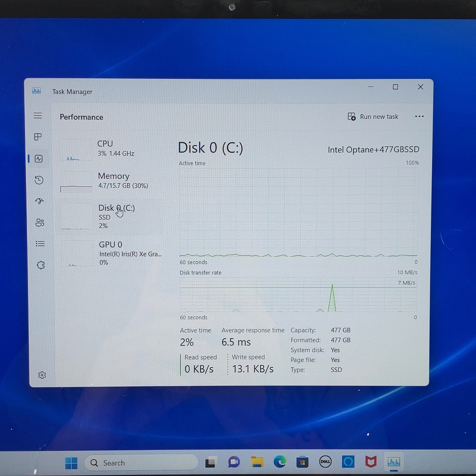
Task: Close the Task Manager window
Action: pos(420,87)
